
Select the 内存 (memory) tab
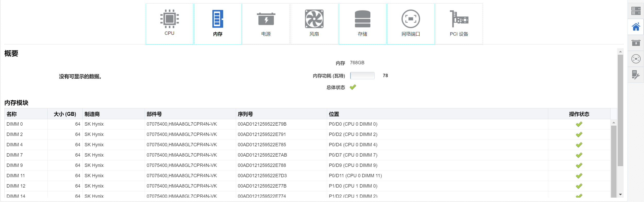(218, 24)
